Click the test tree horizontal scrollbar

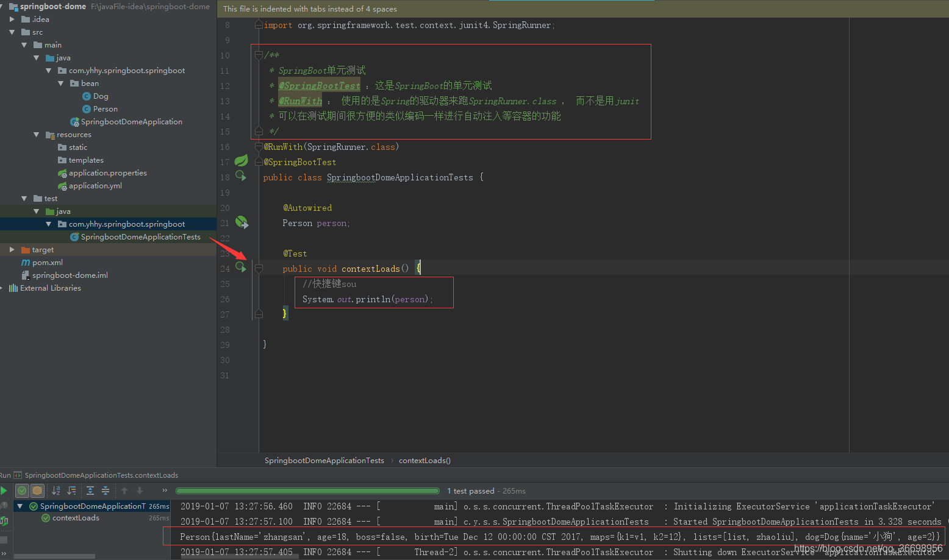click(x=54, y=556)
